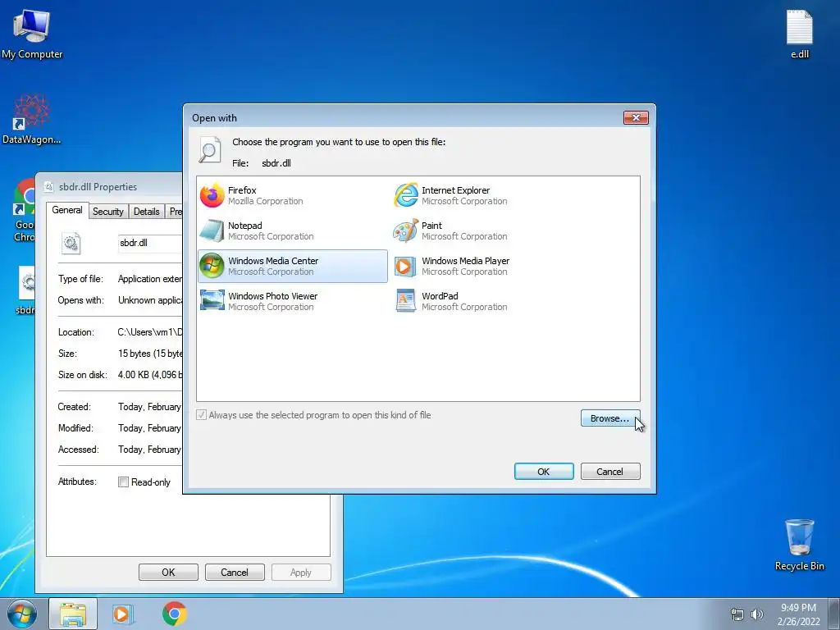Click 'Attributes:' label in Properties
Viewport: 840px width, 630px height.
(77, 482)
